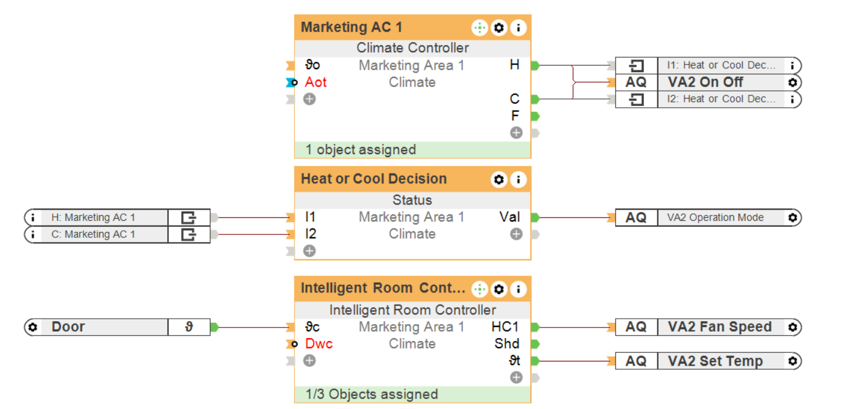The image size is (868, 409).
Task: Open Intelligent Room Controller settings gear
Action: click(x=499, y=289)
